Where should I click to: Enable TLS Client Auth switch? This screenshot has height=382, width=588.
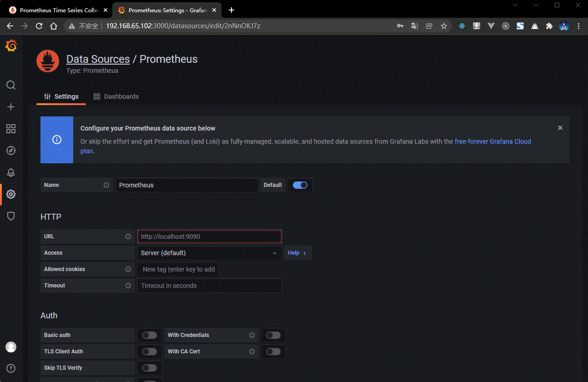click(x=150, y=352)
